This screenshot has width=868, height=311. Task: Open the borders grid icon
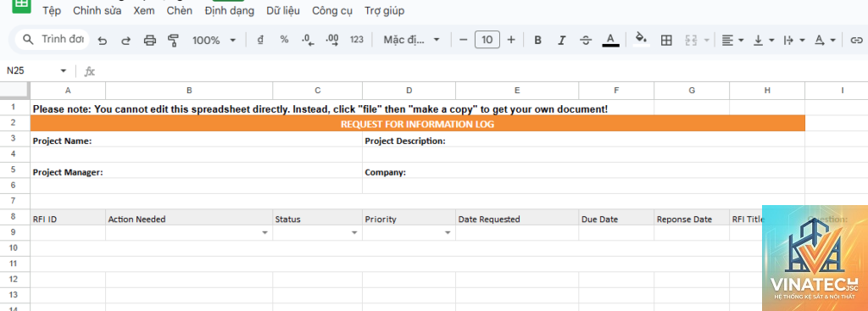tap(666, 40)
